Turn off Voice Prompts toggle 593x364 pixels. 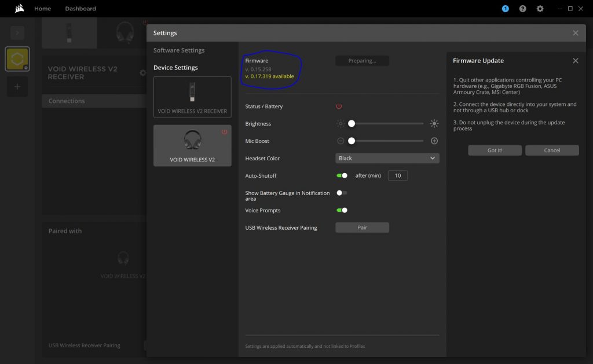[342, 210]
